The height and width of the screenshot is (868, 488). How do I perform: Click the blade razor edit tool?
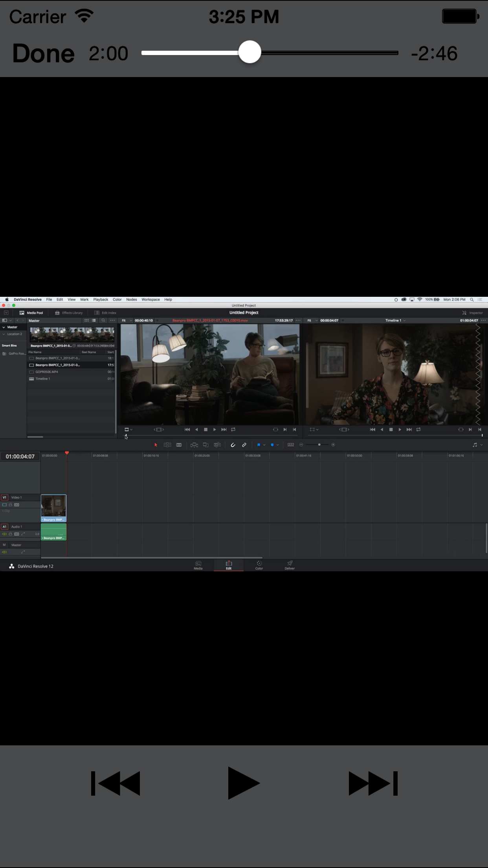tap(179, 445)
